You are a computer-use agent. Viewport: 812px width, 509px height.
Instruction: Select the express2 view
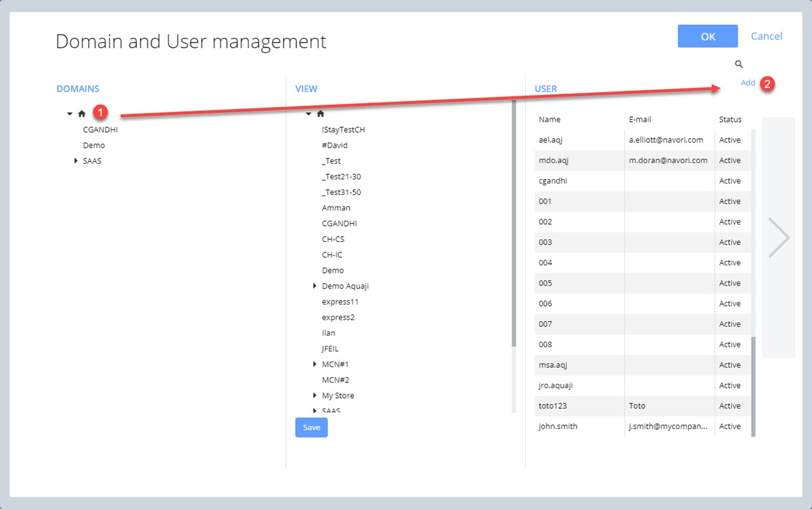[x=338, y=317]
